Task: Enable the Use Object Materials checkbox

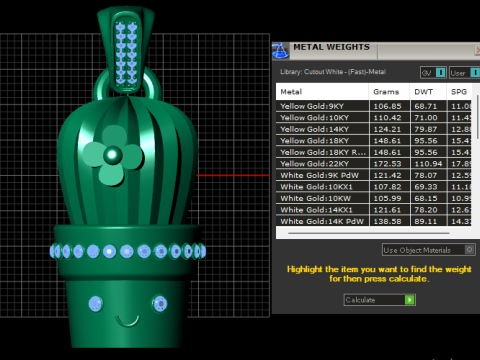Action: click(x=469, y=250)
